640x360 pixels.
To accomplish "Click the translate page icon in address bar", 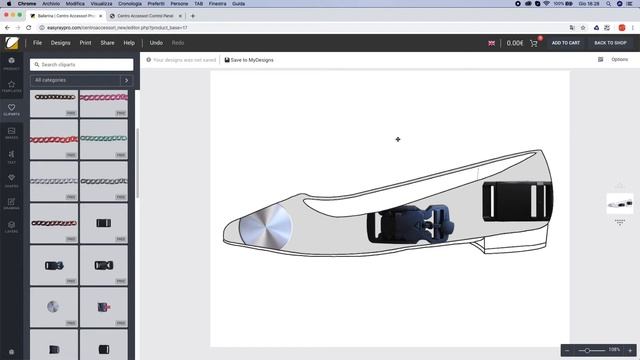I will pyautogui.click(x=572, y=28).
